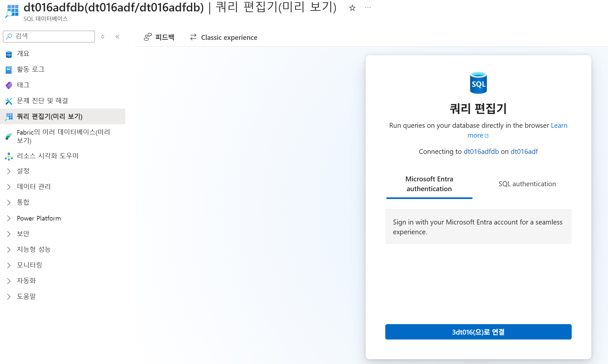The image size is (608, 364).
Task: Expand the 도움말 section
Action: (x=9, y=297)
